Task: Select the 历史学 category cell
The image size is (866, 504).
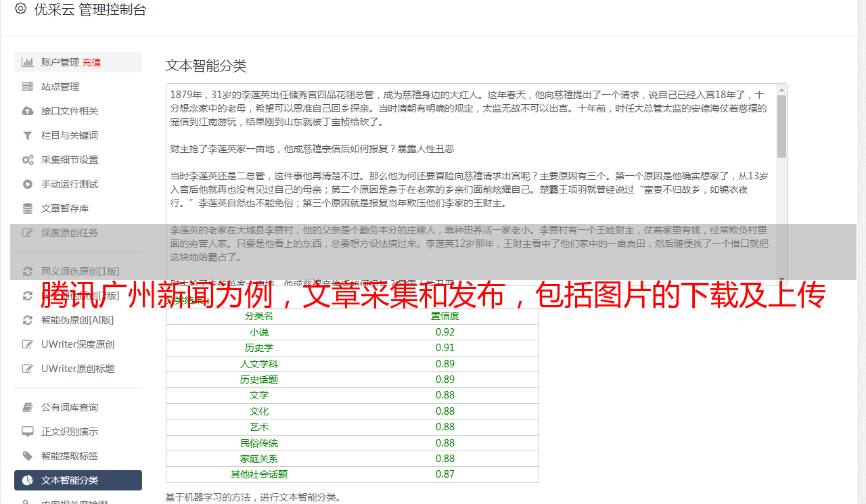Action: click(x=259, y=348)
